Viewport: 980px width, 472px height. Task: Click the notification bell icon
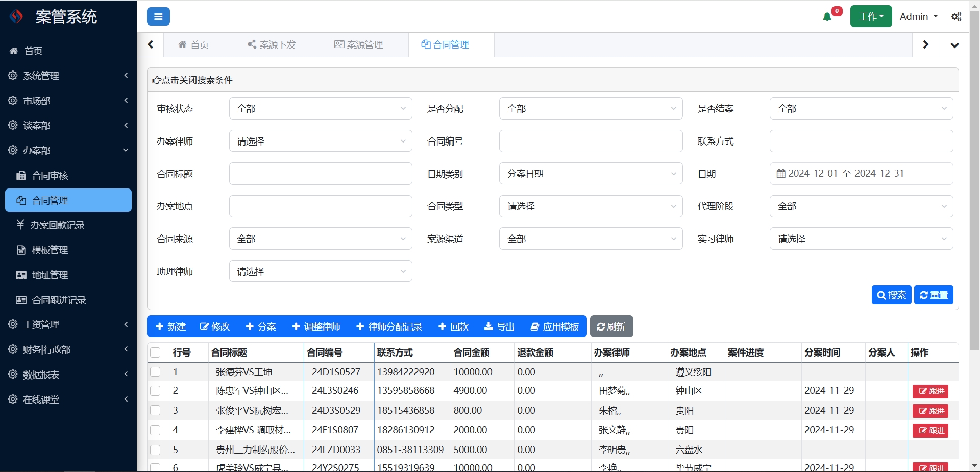pyautogui.click(x=827, y=17)
